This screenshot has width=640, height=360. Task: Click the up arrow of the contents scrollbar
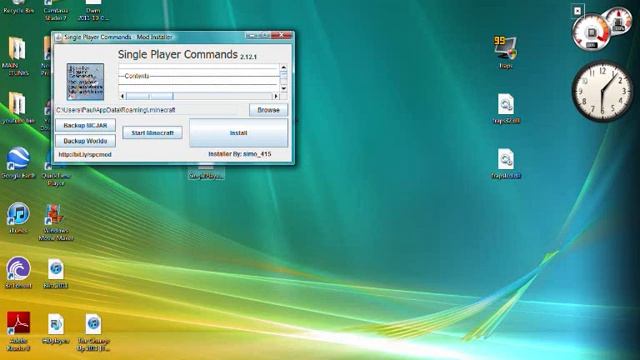[284, 67]
